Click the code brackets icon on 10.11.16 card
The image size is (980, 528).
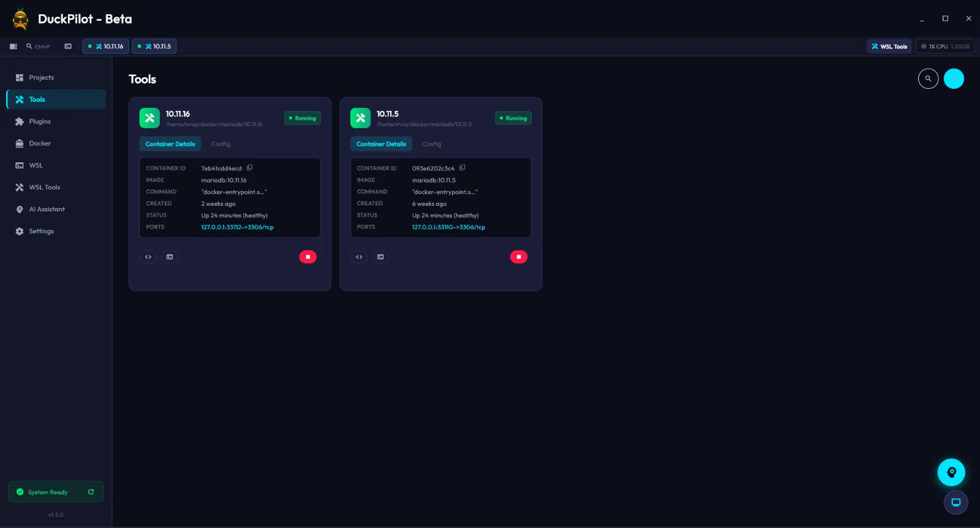click(148, 257)
